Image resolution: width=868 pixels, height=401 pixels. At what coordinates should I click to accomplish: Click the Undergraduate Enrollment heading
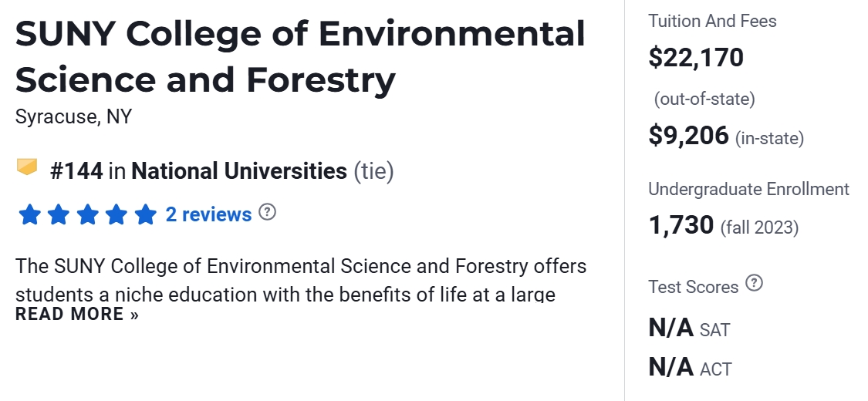click(748, 189)
